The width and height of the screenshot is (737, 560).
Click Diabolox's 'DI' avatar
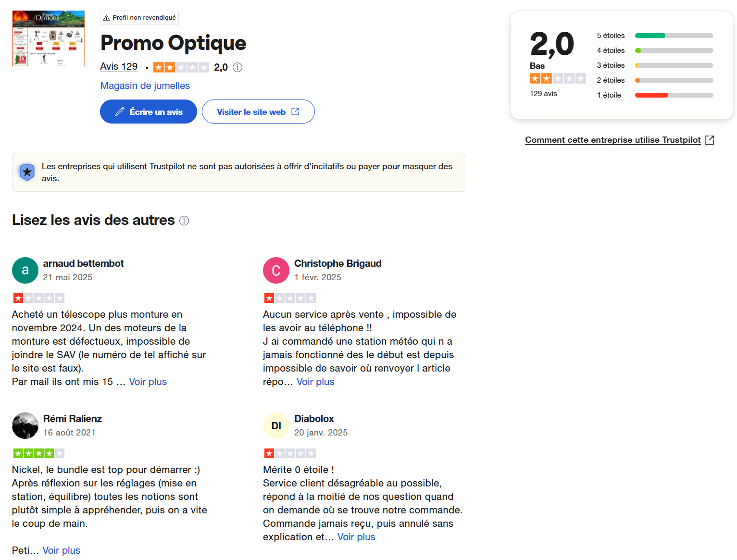(276, 425)
